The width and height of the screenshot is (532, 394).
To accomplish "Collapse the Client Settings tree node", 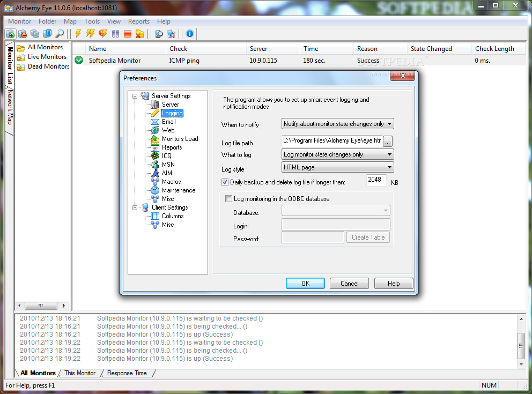I will [x=135, y=207].
